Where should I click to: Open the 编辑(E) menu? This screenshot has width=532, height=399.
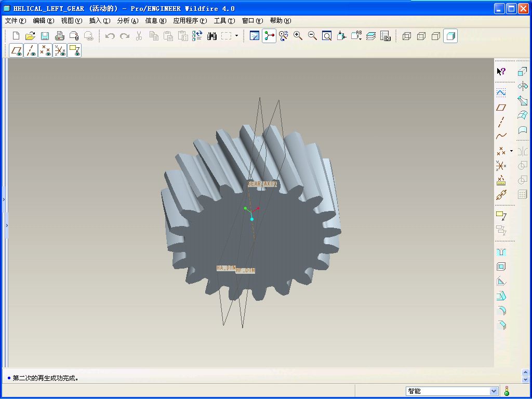(x=44, y=21)
